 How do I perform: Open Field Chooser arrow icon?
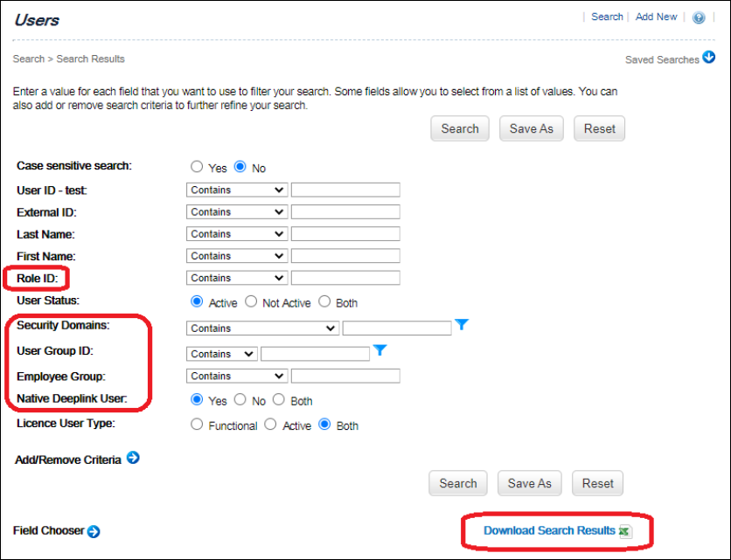pyautogui.click(x=94, y=531)
